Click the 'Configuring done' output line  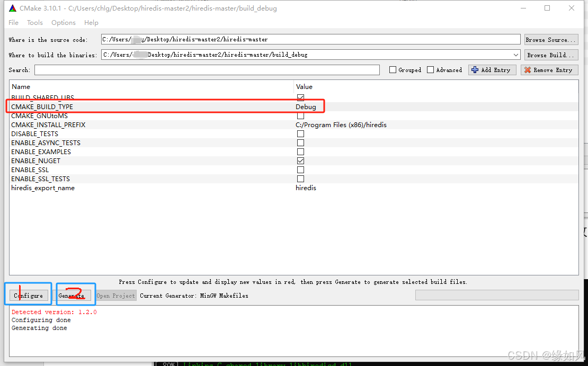coord(41,320)
